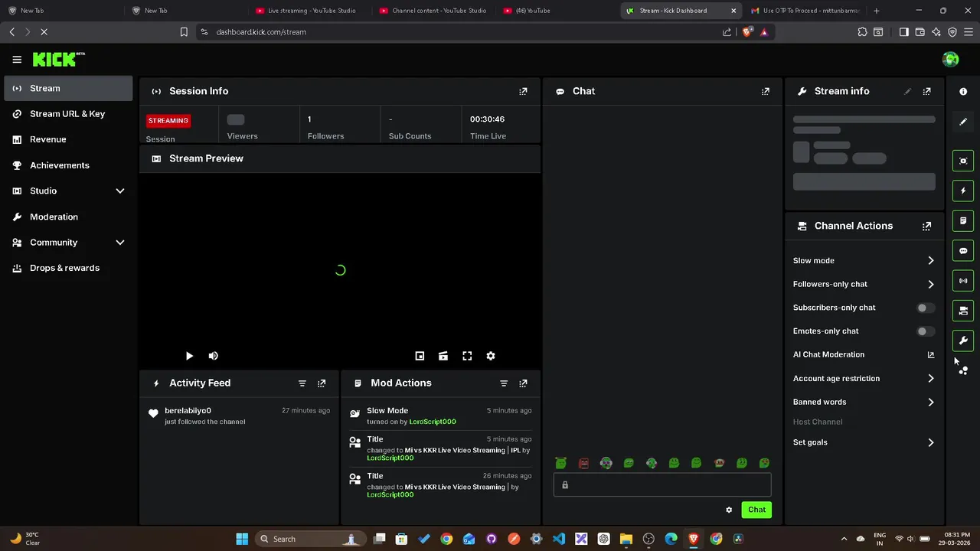Open Revenue page
Image resolution: width=980 pixels, height=551 pixels.
tap(68, 139)
